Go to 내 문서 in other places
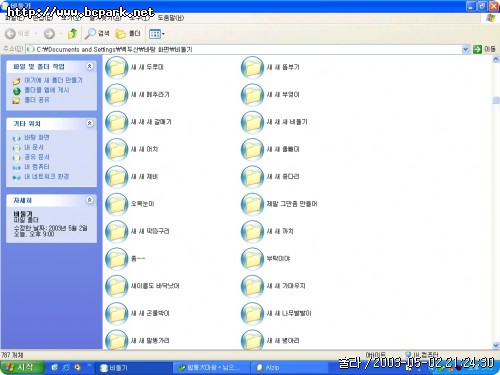The image size is (500, 375). [x=34, y=147]
